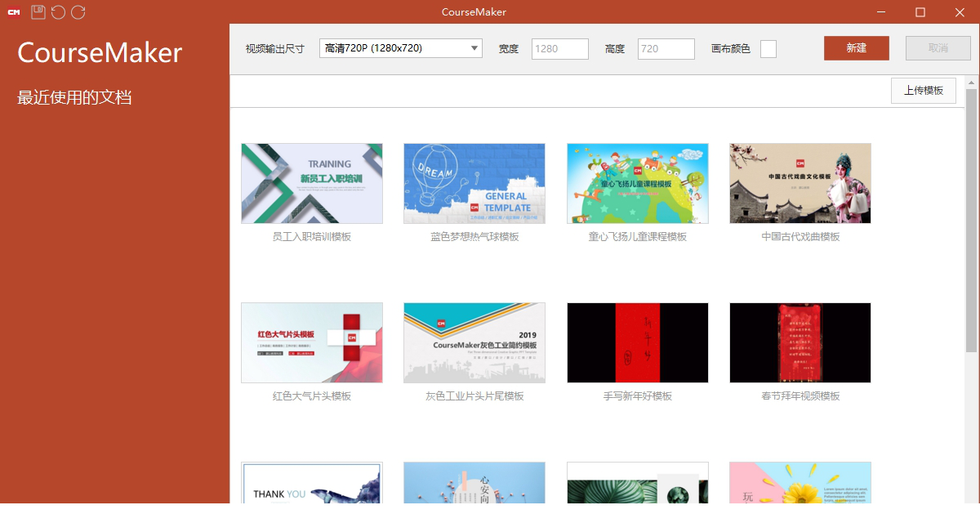Click the 员工入职培训模板 caption text

click(312, 237)
